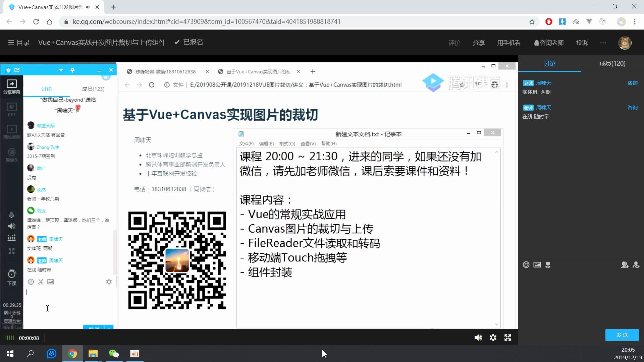Toggle the video player volume icon

tap(478, 338)
